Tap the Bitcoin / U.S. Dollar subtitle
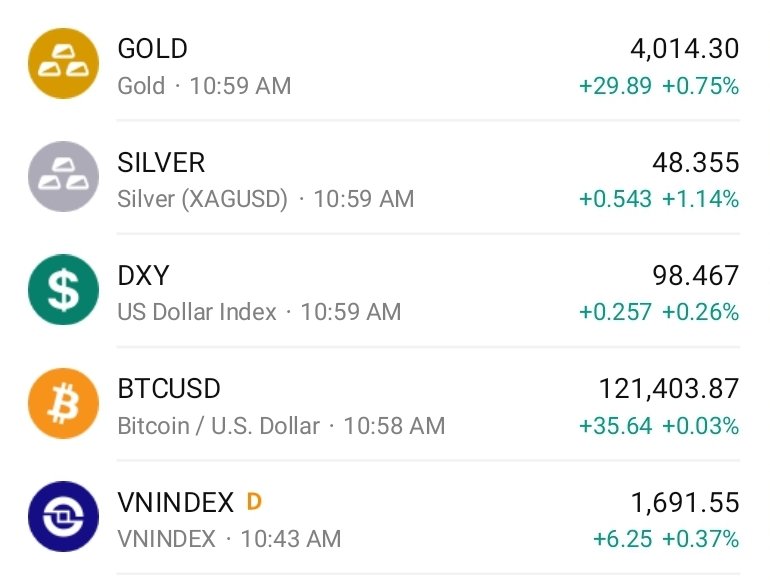 pyautogui.click(x=218, y=426)
